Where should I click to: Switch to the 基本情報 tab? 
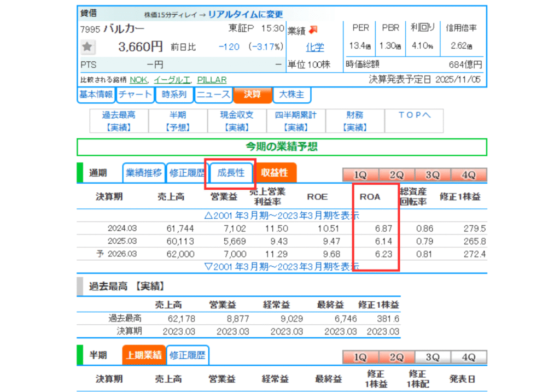(96, 95)
